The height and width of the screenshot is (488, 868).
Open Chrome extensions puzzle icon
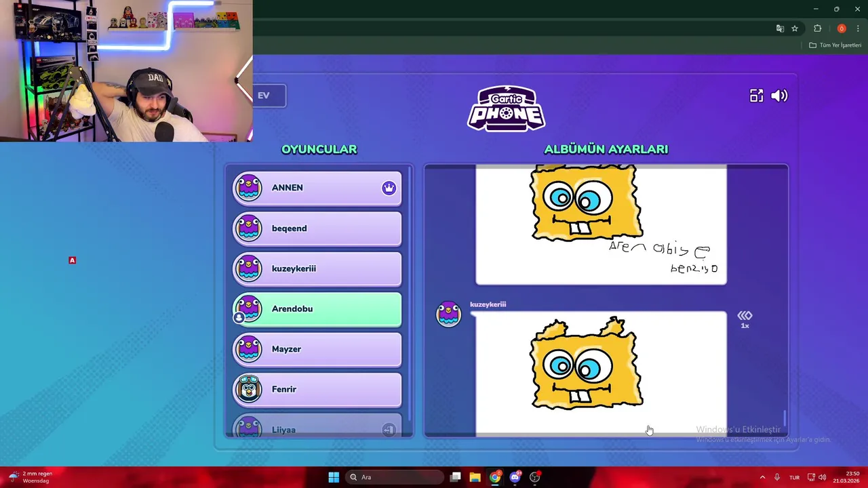817,28
